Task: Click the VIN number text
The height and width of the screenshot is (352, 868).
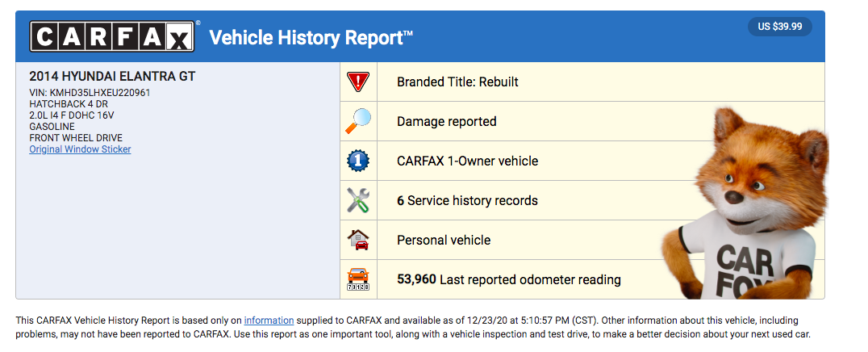Action: coord(90,93)
